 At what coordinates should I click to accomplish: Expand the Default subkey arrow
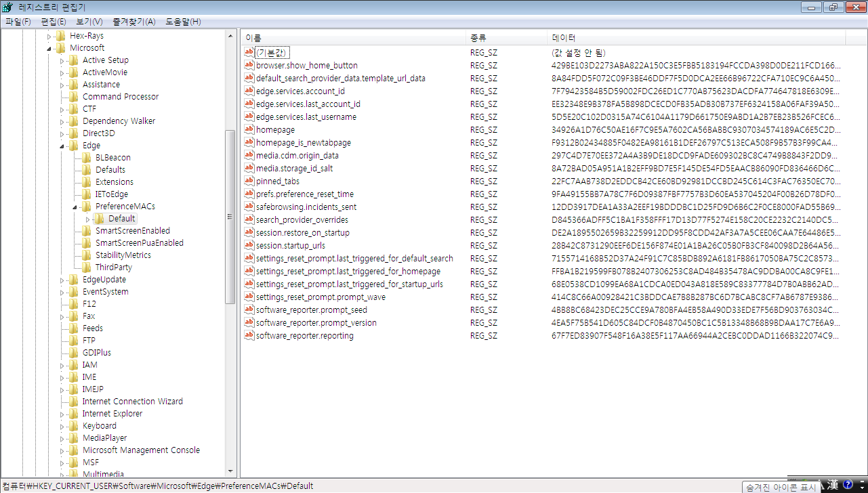pos(87,219)
